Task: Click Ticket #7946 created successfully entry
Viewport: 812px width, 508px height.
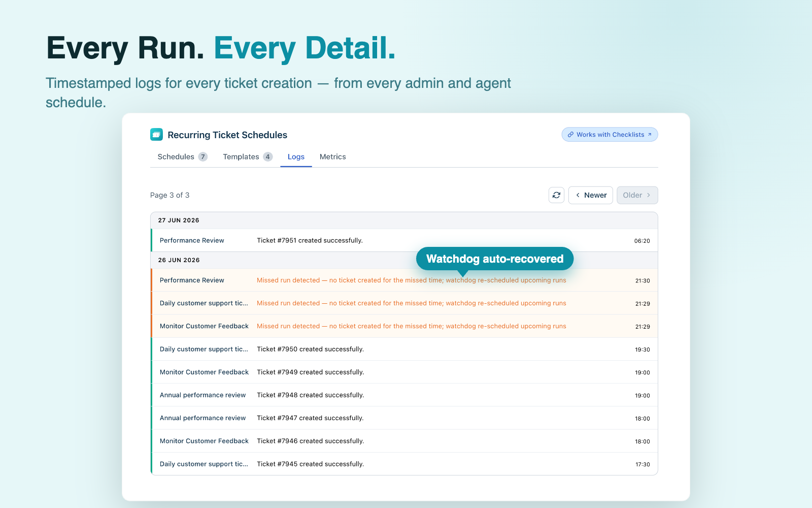Action: [x=404, y=441]
